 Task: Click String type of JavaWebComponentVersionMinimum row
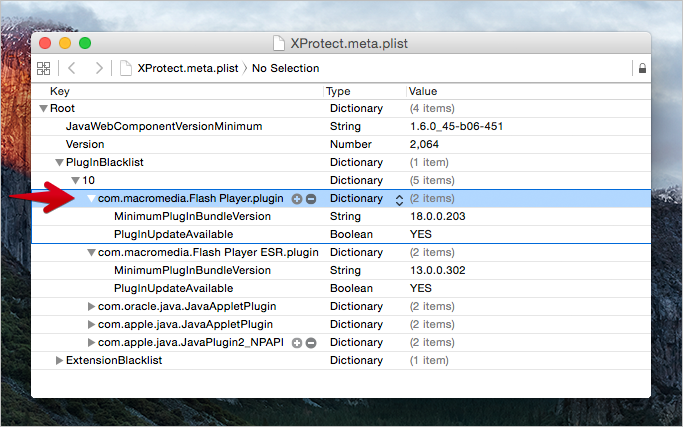point(345,126)
